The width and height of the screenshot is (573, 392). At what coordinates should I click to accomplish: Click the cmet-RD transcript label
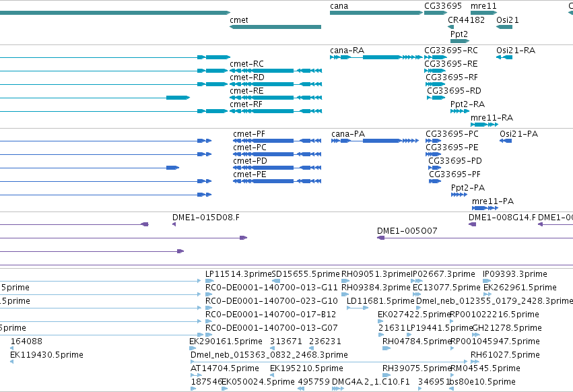(247, 77)
